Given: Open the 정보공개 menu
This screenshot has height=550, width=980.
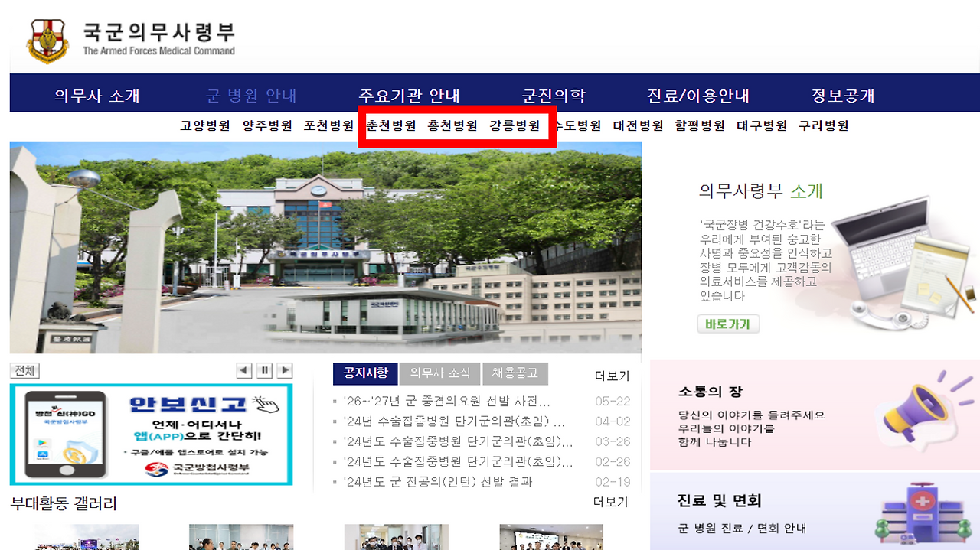Looking at the screenshot, I should 844,93.
